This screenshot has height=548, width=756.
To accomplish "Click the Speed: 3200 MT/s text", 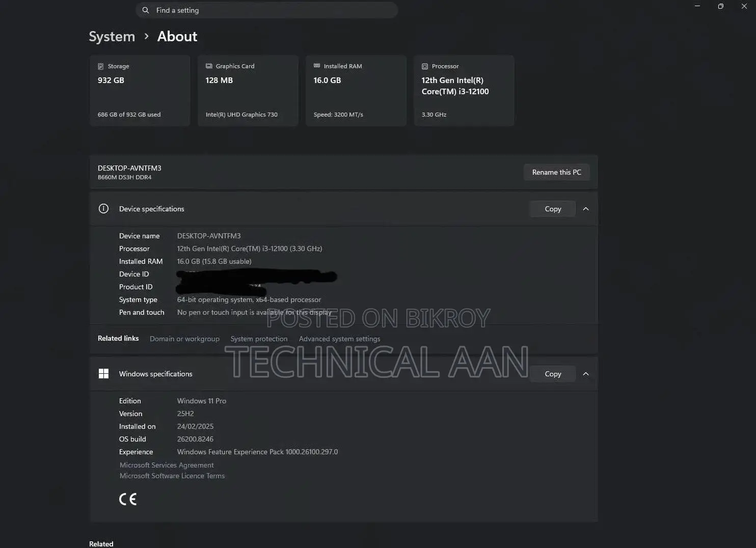I will [338, 115].
